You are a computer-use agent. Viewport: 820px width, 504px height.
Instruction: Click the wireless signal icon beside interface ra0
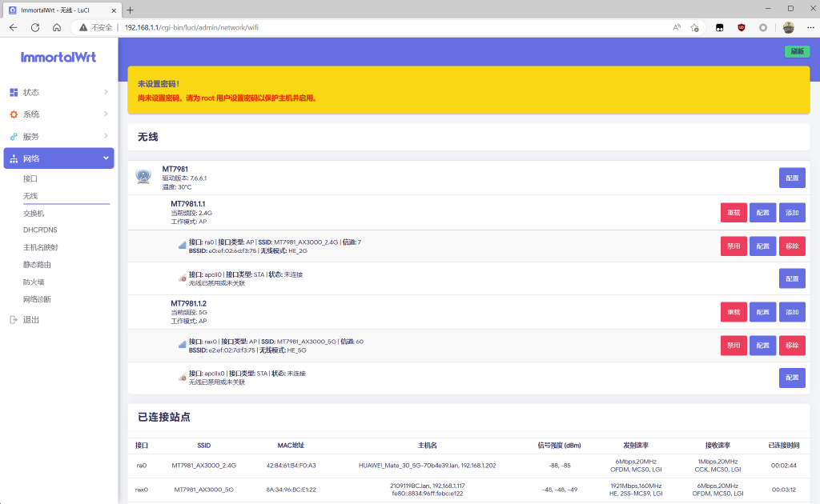point(180,246)
